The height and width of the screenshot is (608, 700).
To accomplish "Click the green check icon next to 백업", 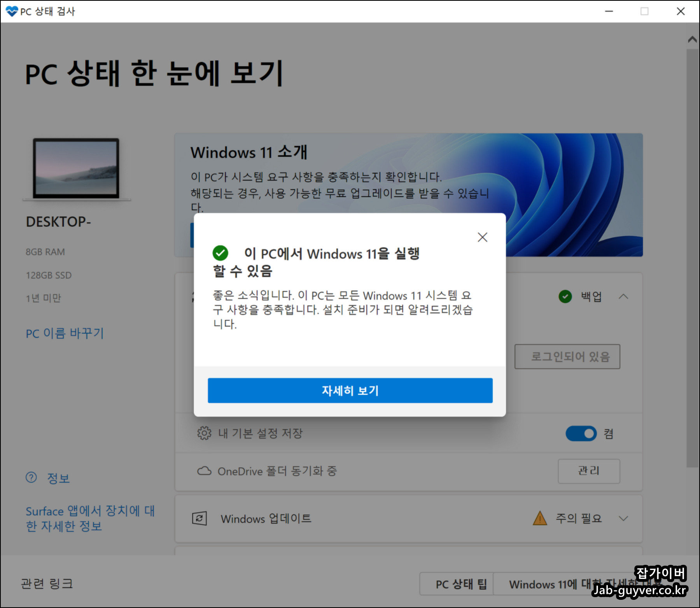I will click(x=565, y=296).
